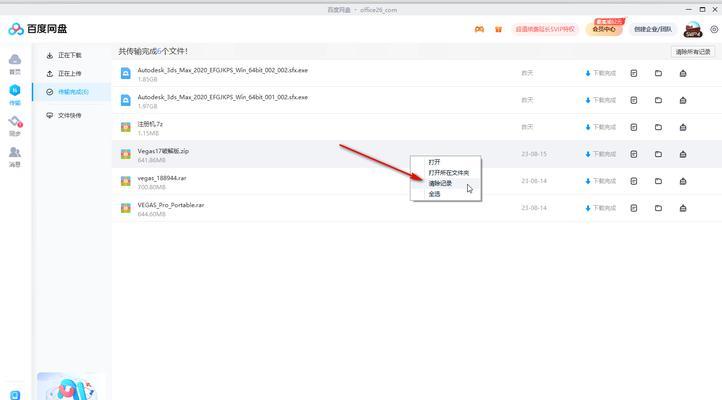The height and width of the screenshot is (400, 722).
Task: Clear record icon for Autodesk 001_002 row
Action: point(683,100)
